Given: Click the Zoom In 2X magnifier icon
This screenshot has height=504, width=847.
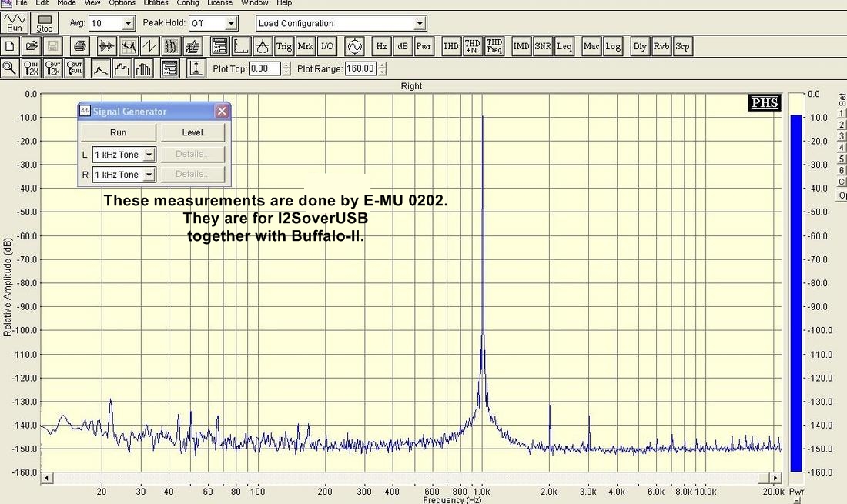Looking at the screenshot, I should click(32, 68).
